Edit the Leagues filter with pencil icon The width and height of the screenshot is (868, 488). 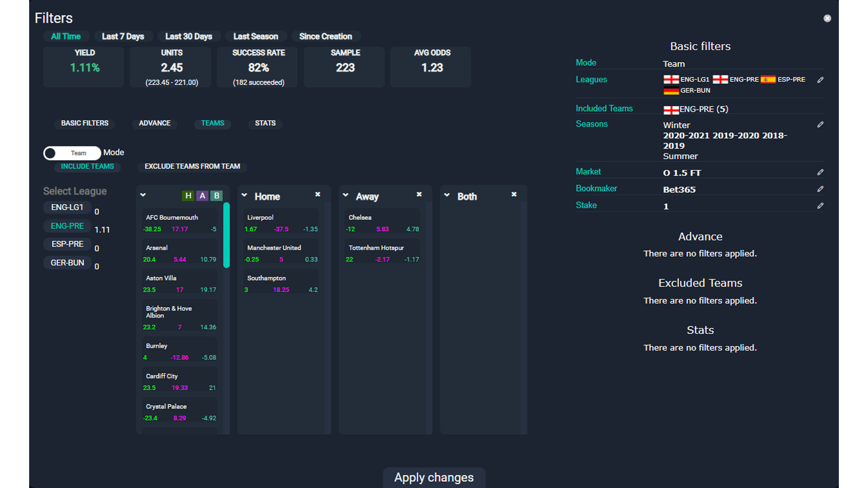[820, 80]
